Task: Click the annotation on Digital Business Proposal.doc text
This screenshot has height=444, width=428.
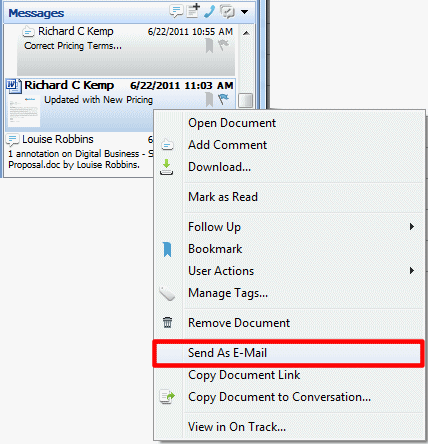Action: tap(80, 159)
